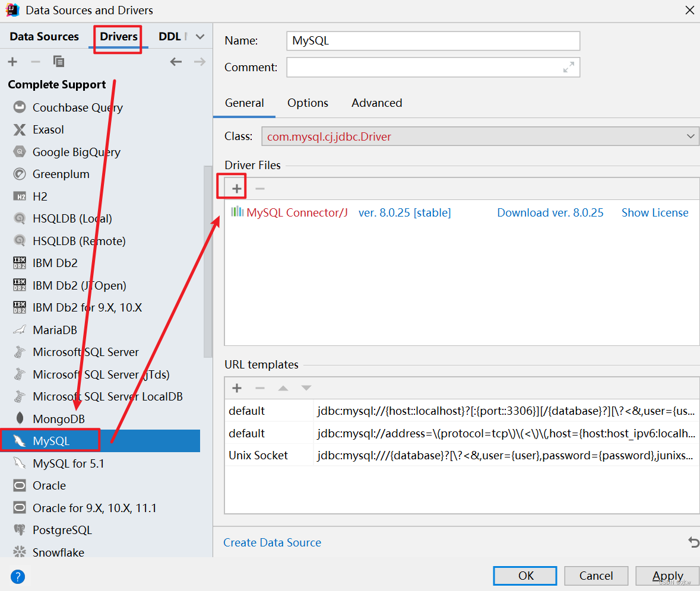This screenshot has height=591, width=700.
Task: Move URL template down
Action: 306,388
